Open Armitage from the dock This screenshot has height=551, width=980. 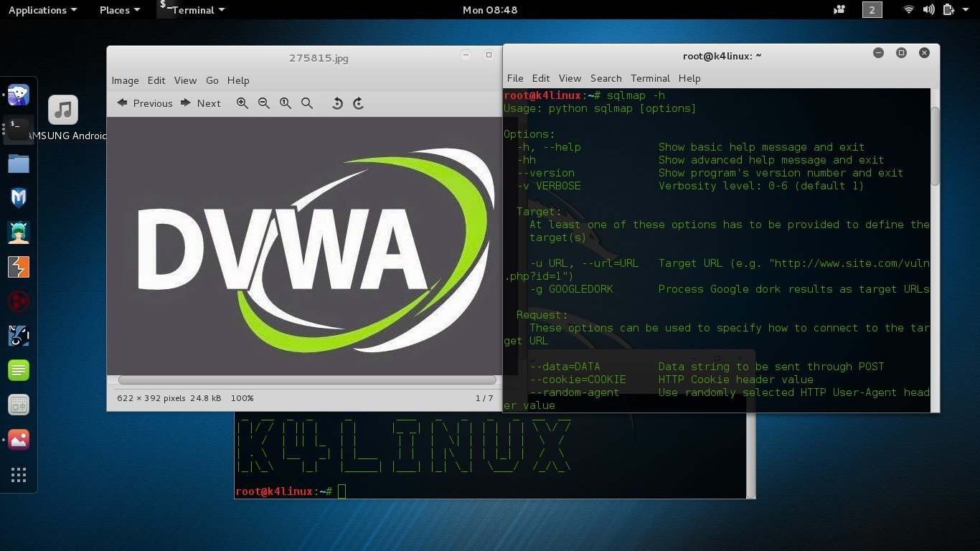click(19, 232)
